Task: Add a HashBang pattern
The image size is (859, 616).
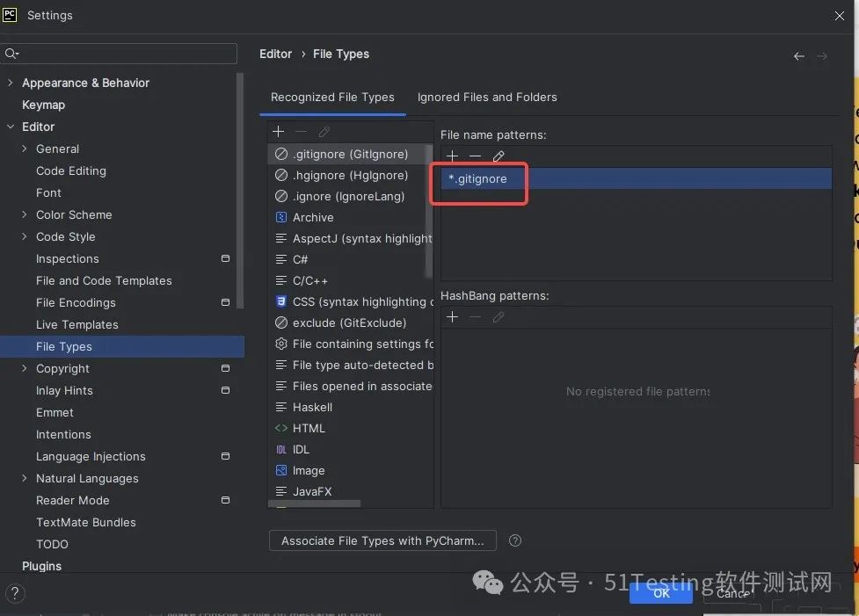Action: 453,317
